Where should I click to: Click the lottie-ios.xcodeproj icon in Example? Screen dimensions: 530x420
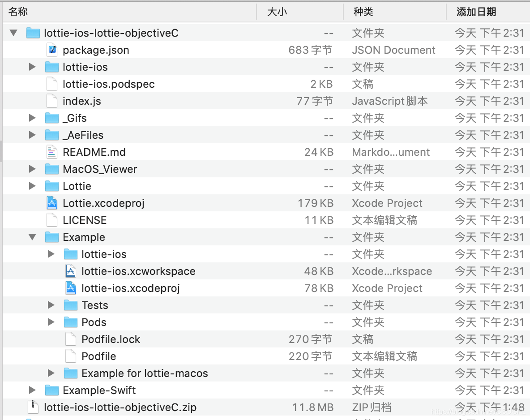click(71, 288)
